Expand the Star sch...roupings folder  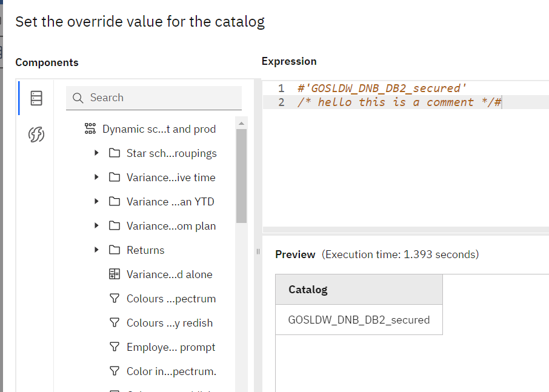pos(96,153)
